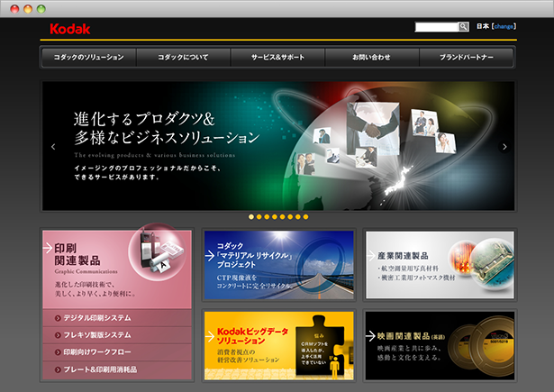Click bullet icon beside デジタル印刷システム
This screenshot has height=392, width=554.
point(58,318)
